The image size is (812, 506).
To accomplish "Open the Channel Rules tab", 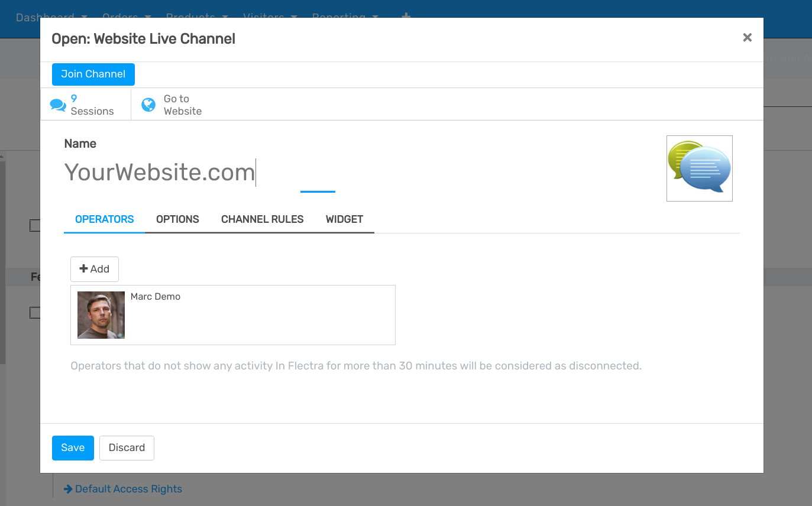I will click(x=262, y=219).
